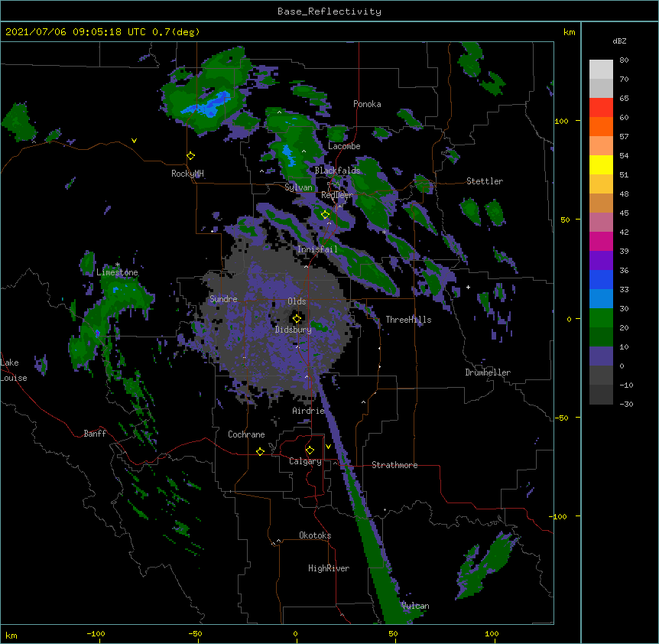The height and width of the screenshot is (644, 659).
Task: Click the Cochrane town label
Action: click(x=246, y=434)
